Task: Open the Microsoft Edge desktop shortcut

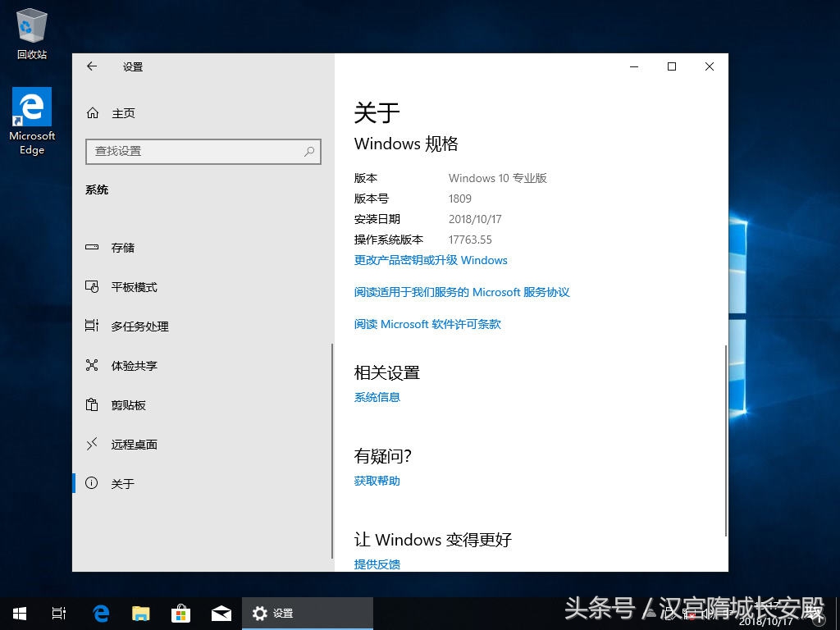Action: pos(32,121)
